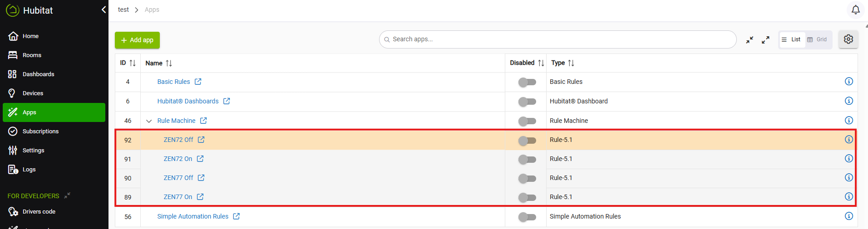Click info icon for Basic Rules row
Viewport: 868px width, 229px height.
point(848,82)
